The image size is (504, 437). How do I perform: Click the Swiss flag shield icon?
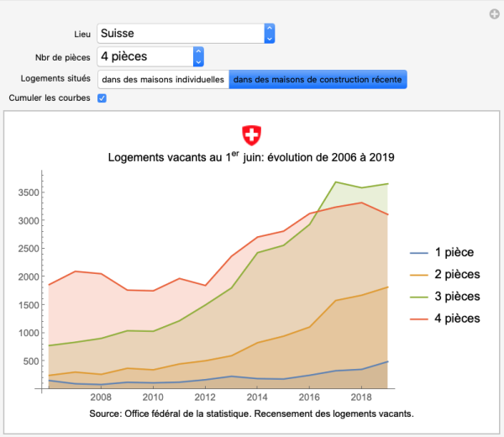251,134
